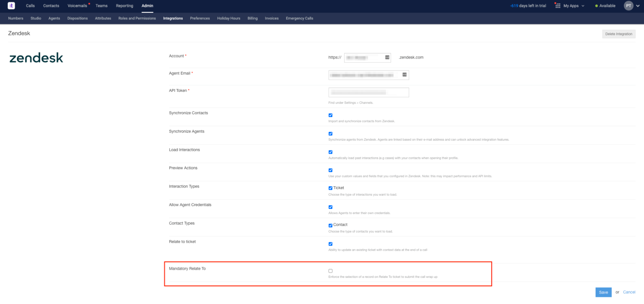Click password manager icon in Account field

point(387,57)
